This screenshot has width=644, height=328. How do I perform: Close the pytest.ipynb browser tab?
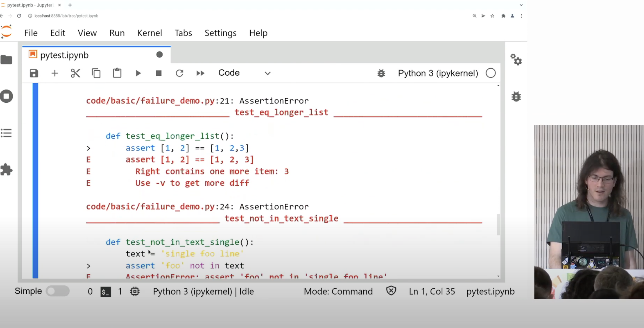pos(59,5)
